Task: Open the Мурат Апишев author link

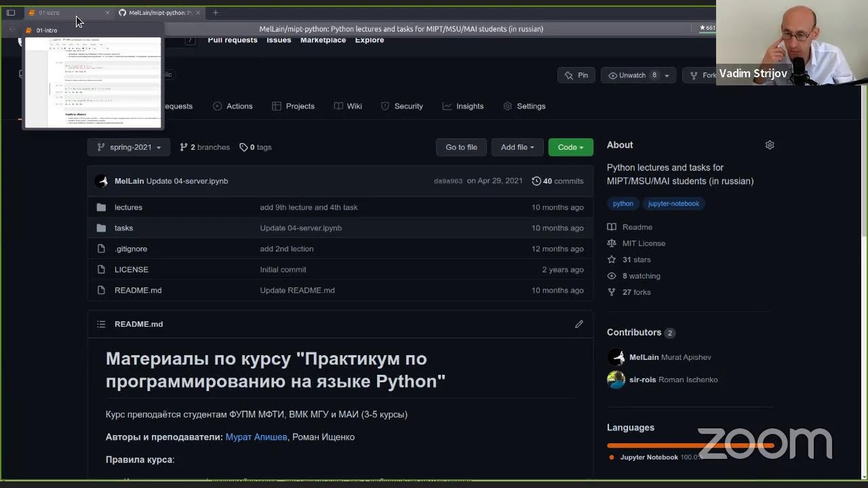Action: pyautogui.click(x=256, y=437)
